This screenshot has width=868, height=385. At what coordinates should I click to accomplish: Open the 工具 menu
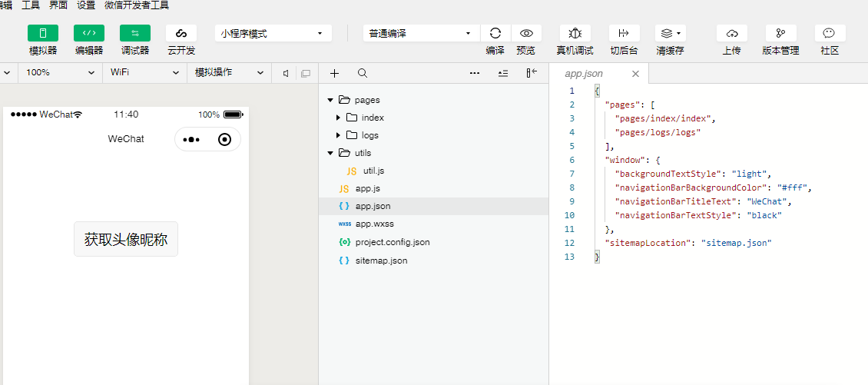[x=31, y=5]
